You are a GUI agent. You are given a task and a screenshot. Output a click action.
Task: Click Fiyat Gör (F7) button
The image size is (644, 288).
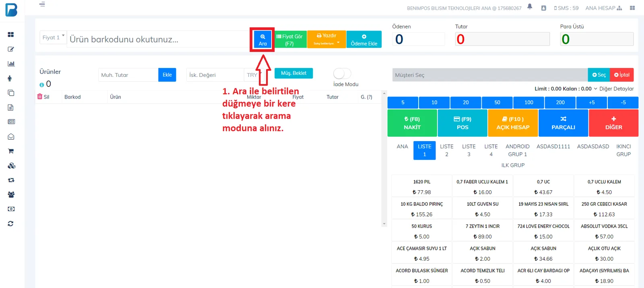point(291,39)
